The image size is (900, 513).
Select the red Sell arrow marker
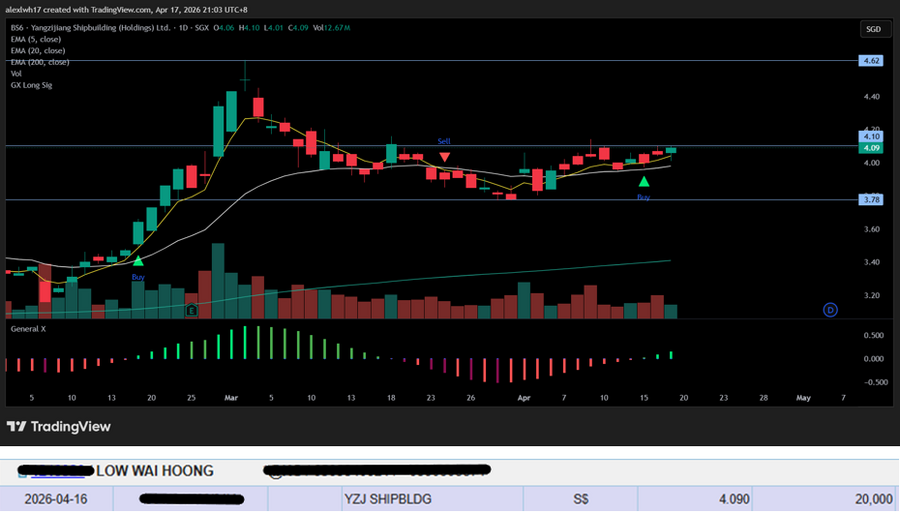click(444, 157)
